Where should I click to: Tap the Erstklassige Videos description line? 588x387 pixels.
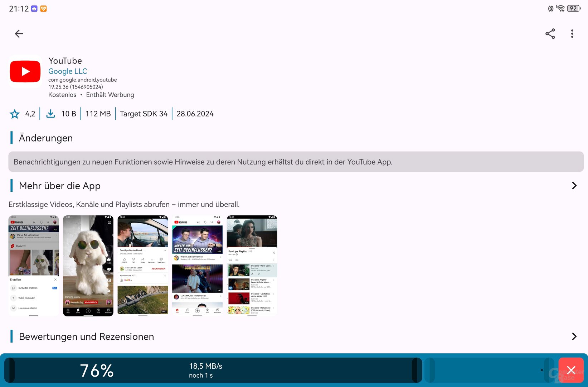pos(124,205)
